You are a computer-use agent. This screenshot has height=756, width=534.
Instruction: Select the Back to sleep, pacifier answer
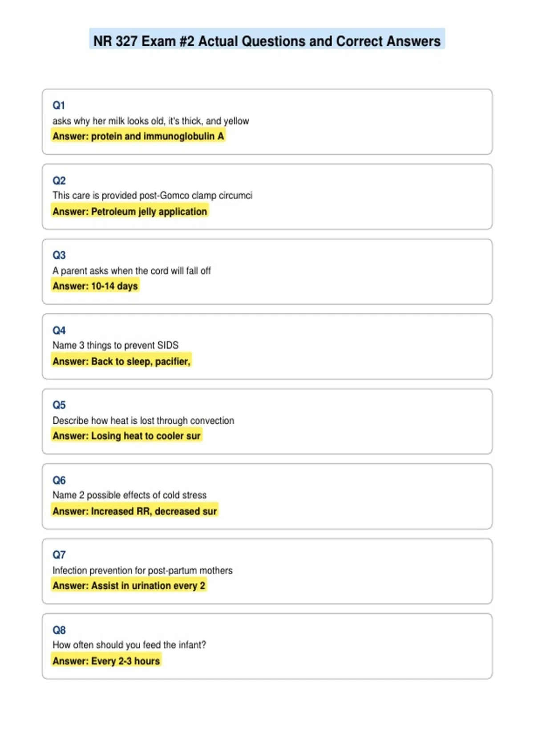(121, 361)
